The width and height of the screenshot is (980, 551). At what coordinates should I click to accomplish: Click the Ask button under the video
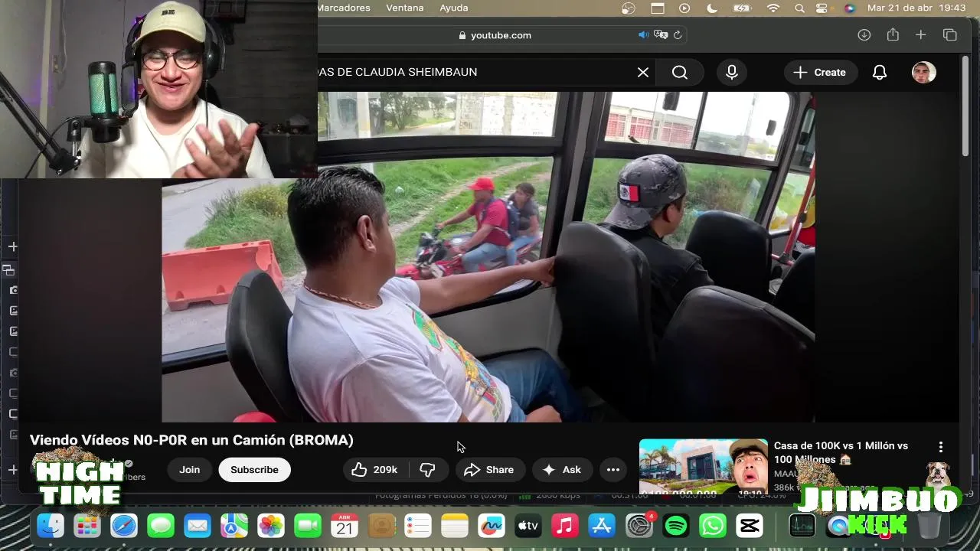[563, 470]
